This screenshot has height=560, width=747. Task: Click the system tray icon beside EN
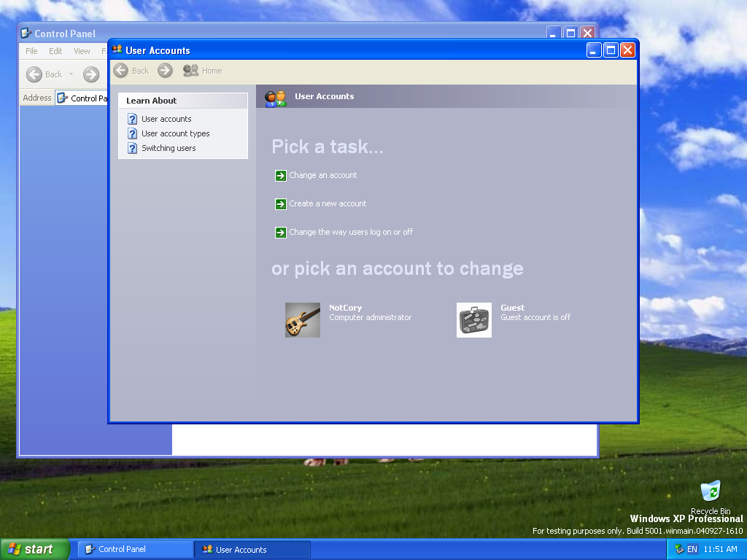679,549
